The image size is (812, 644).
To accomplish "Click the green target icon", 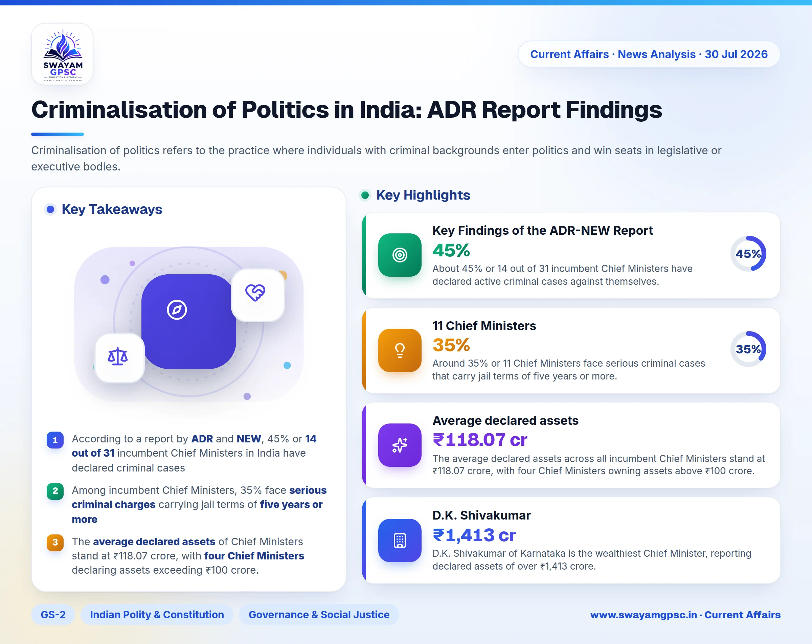I will coord(400,255).
